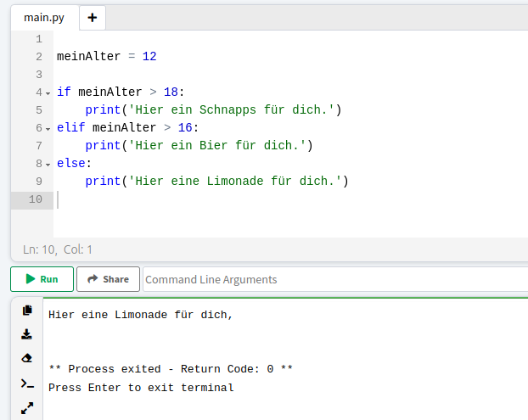Focus the Command Line Arguments field

335,279
